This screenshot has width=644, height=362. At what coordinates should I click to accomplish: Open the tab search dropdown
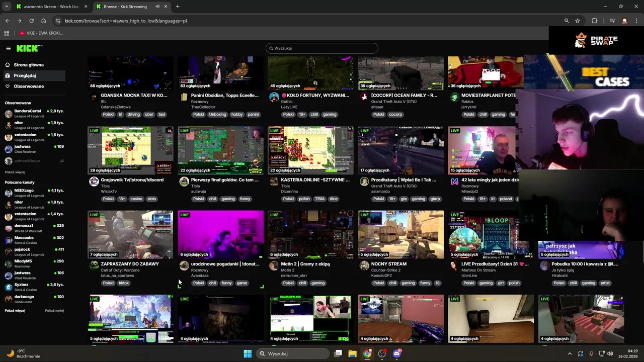7,7
